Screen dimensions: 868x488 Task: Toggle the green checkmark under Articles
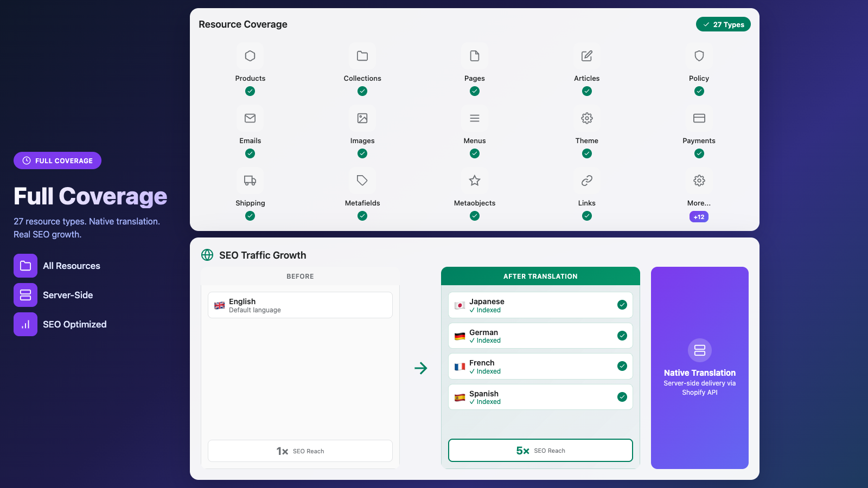(x=587, y=91)
